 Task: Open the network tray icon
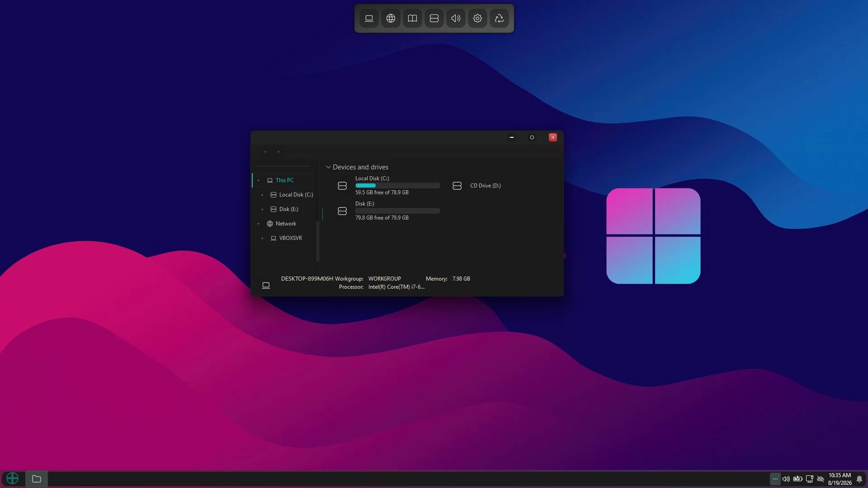[810, 479]
